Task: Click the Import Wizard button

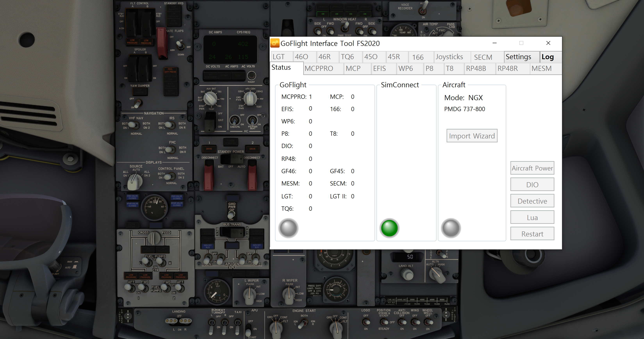Action: click(472, 136)
